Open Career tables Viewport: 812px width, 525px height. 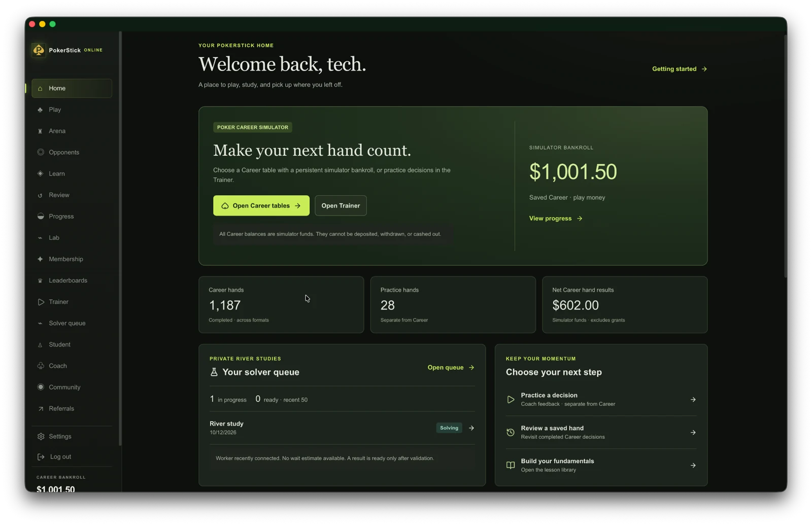tap(261, 205)
